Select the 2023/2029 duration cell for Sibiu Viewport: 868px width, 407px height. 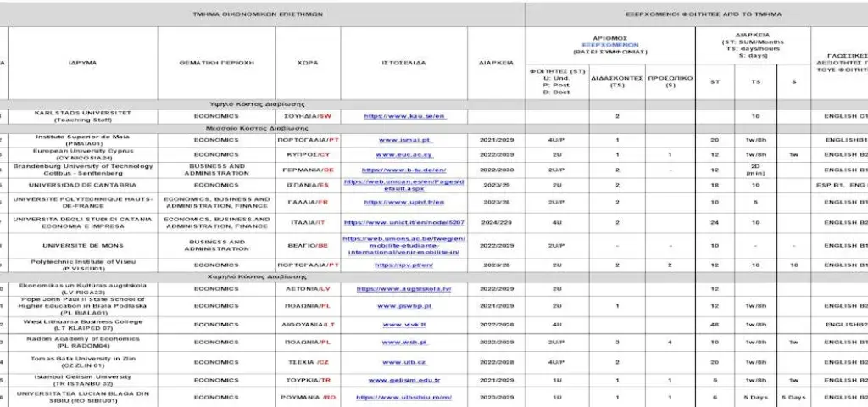pos(496,397)
